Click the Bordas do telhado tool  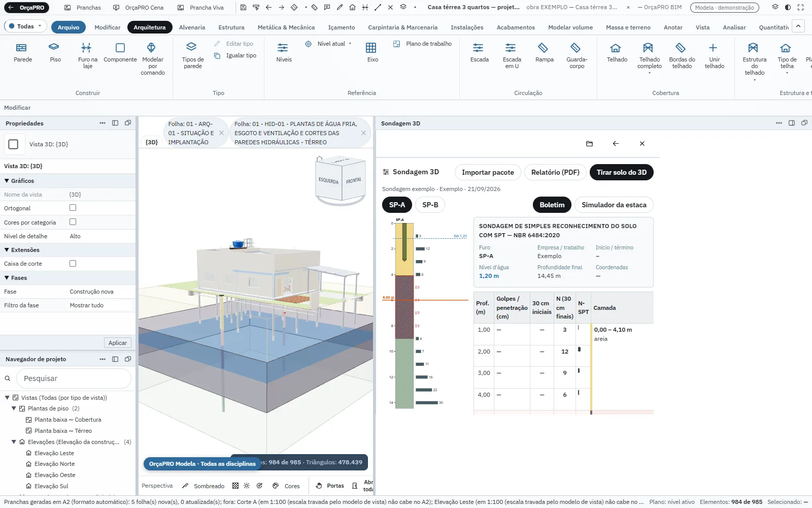tap(682, 56)
